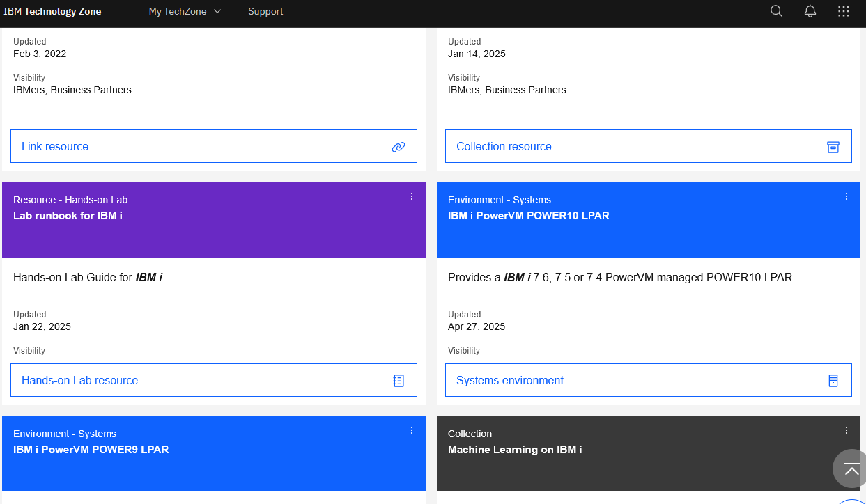Click the lab guide icon on Hands-on Lab resource
This screenshot has height=504, width=866.
click(398, 380)
